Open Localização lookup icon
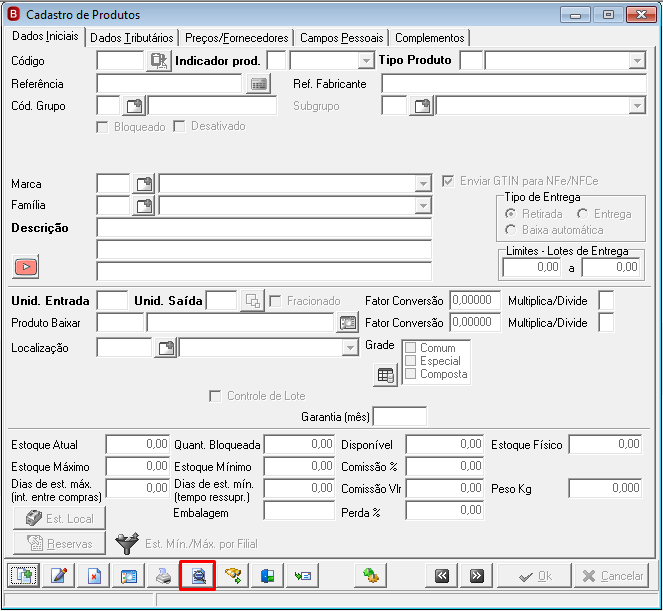Image resolution: width=663 pixels, height=611 pixels. (166, 348)
